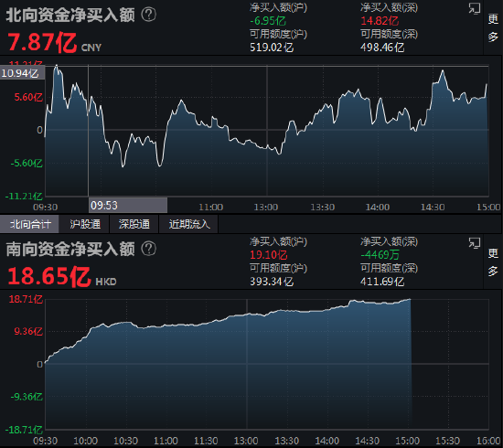Screen dimensions: 503x448
Task: Click the 北向资金净买入额 title
Action: 70,15
